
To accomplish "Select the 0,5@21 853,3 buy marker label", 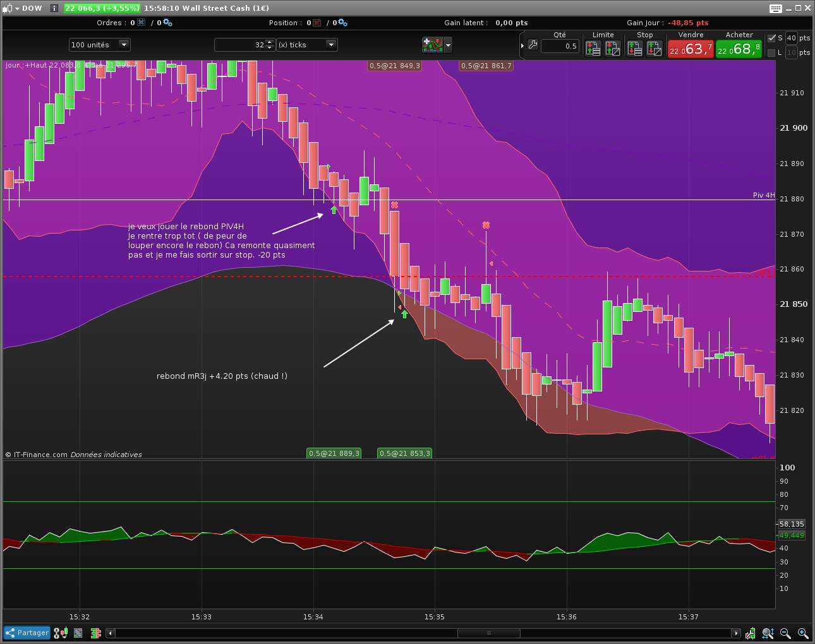I will (x=405, y=453).
